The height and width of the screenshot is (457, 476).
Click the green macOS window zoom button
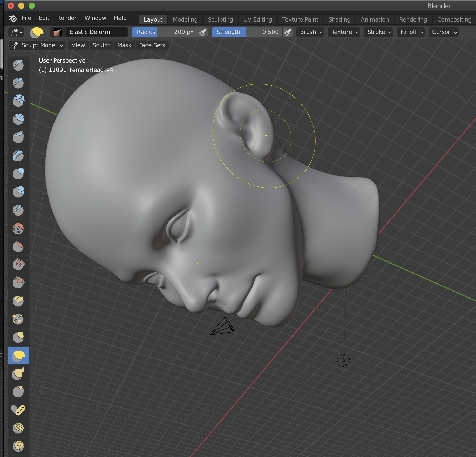31,6
